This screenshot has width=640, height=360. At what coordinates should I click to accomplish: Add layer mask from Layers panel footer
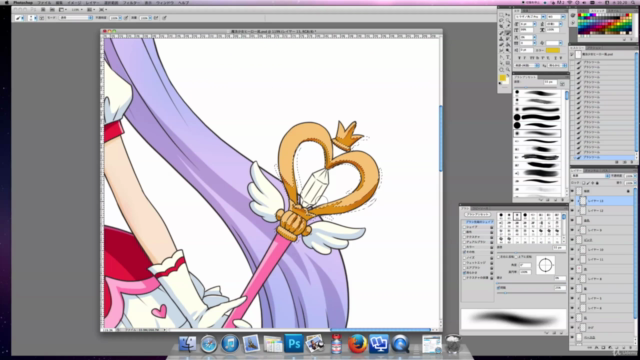(603, 347)
